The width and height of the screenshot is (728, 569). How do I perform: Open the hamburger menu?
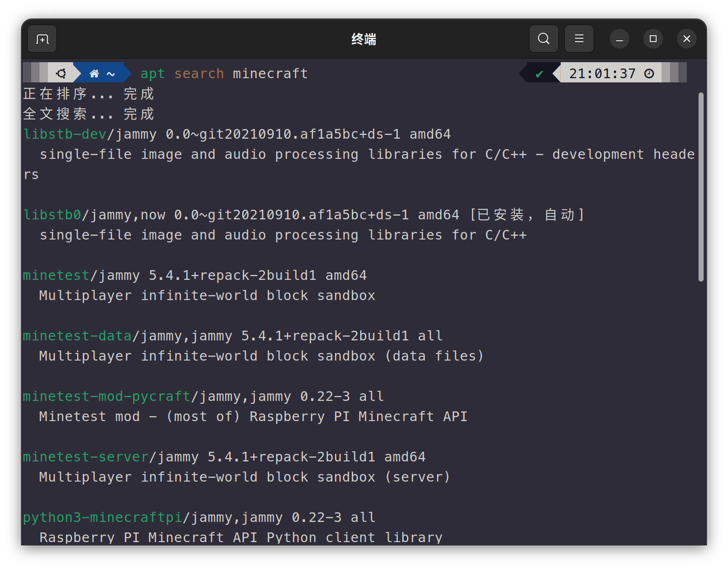(x=579, y=39)
